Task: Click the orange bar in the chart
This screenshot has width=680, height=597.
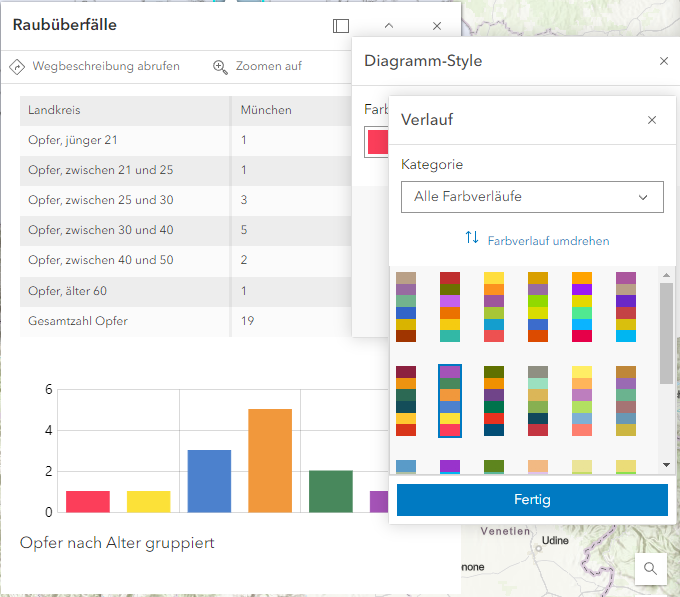Action: [x=270, y=460]
